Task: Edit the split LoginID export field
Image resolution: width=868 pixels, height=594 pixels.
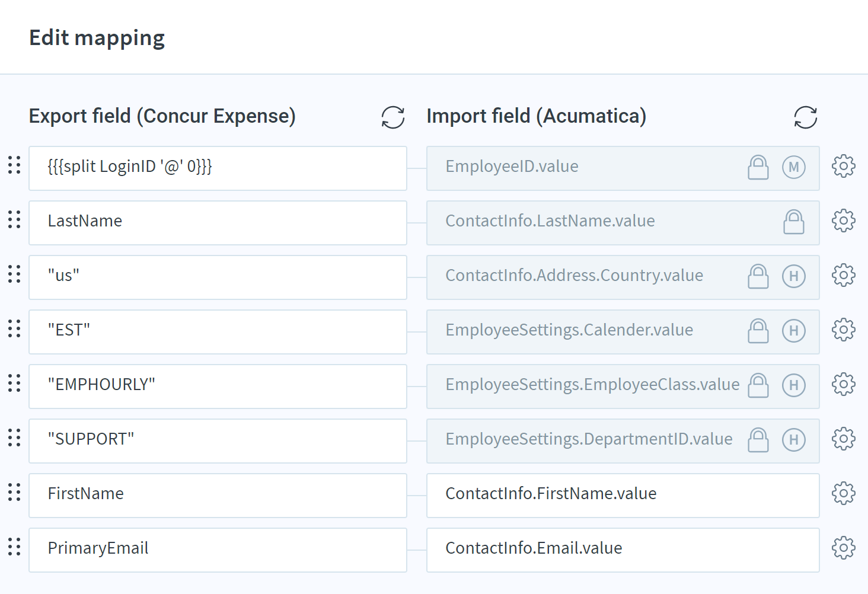Action: (218, 168)
